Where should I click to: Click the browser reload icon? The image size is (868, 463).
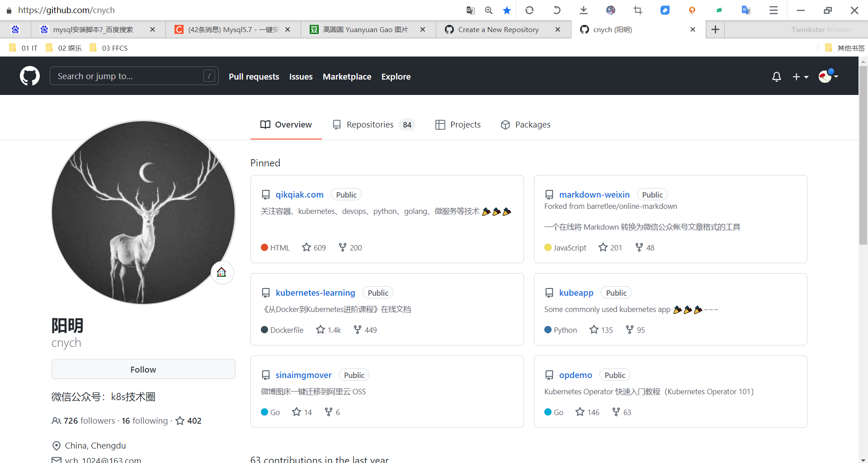[529, 10]
